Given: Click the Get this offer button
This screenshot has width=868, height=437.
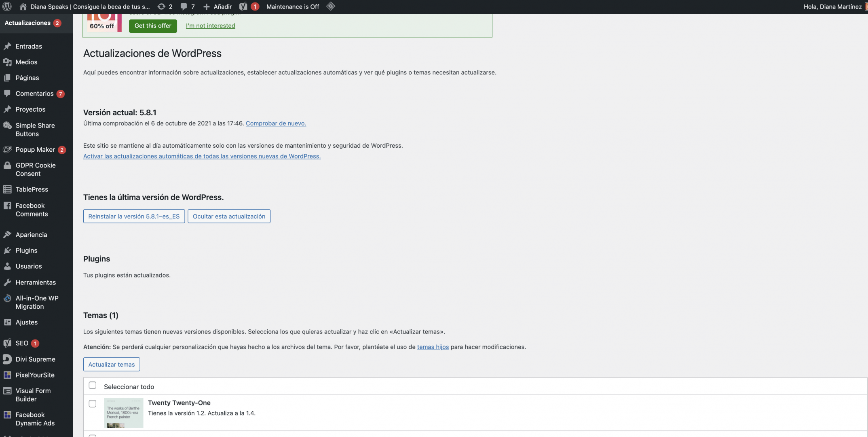Looking at the screenshot, I should [153, 25].
